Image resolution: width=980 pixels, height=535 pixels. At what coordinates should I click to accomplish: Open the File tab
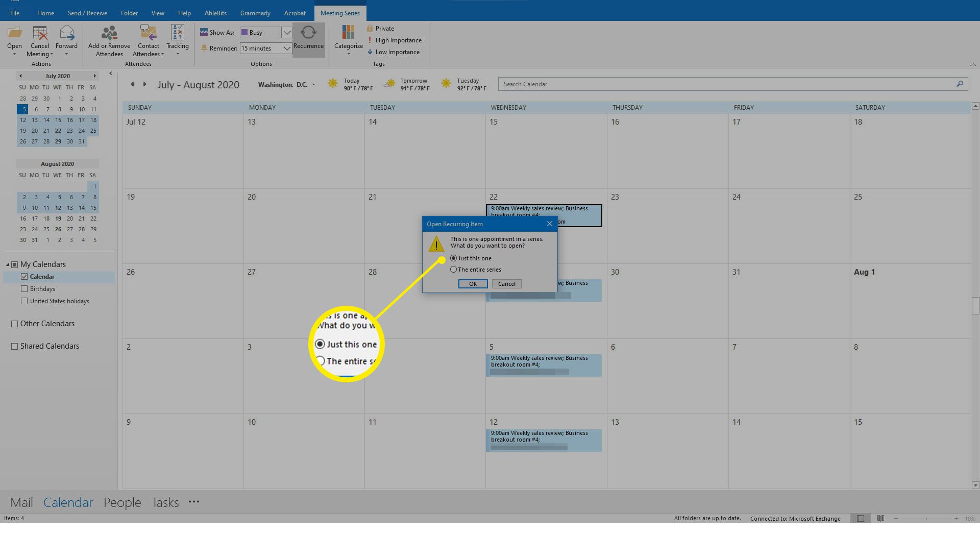pyautogui.click(x=15, y=13)
